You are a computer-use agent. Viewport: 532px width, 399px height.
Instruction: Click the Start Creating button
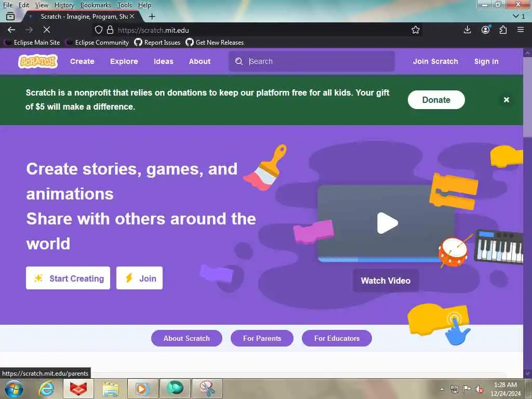coord(68,278)
